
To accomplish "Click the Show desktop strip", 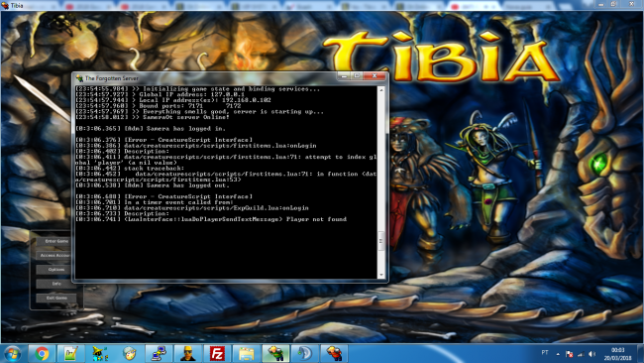I will pos(641,353).
